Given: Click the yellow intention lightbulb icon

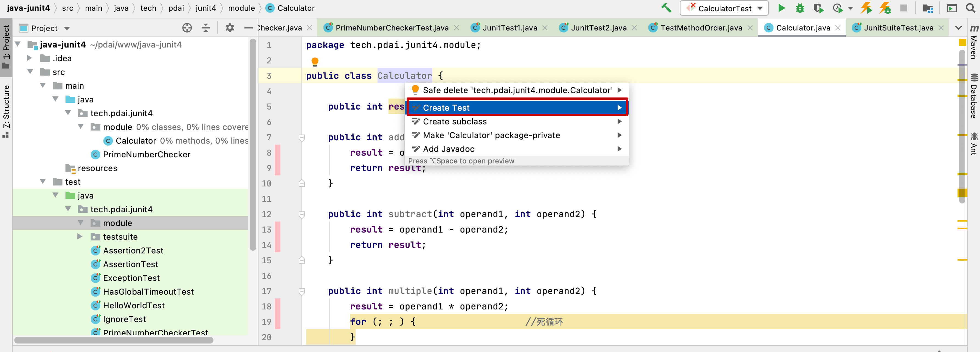Looking at the screenshot, I should tap(315, 61).
